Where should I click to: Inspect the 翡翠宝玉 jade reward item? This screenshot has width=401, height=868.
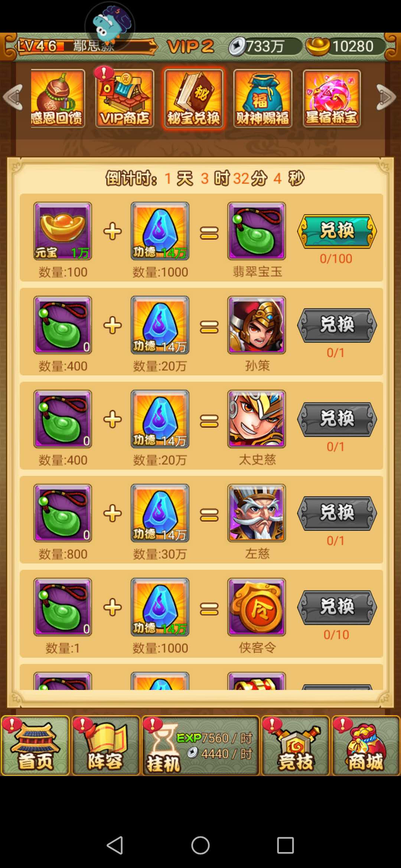click(x=257, y=231)
